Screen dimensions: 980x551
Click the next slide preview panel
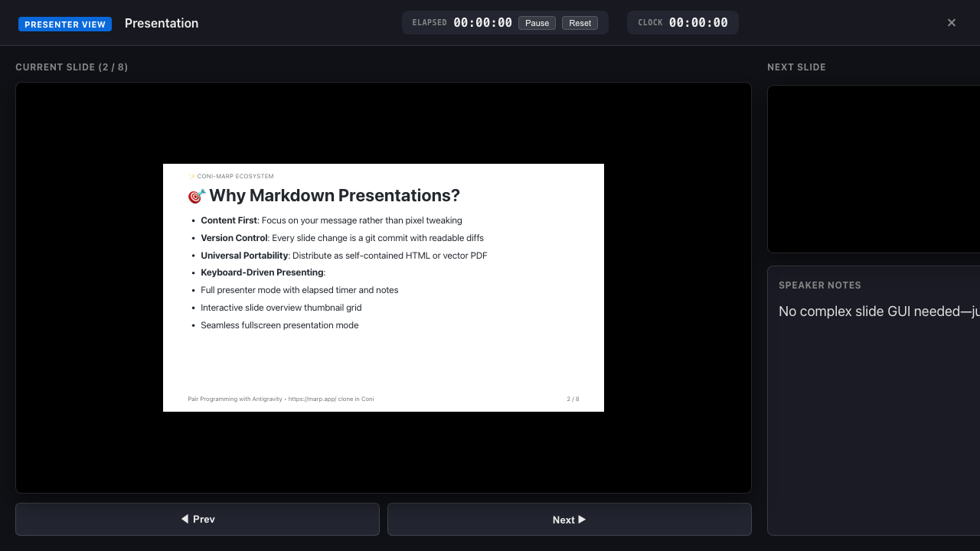click(874, 168)
